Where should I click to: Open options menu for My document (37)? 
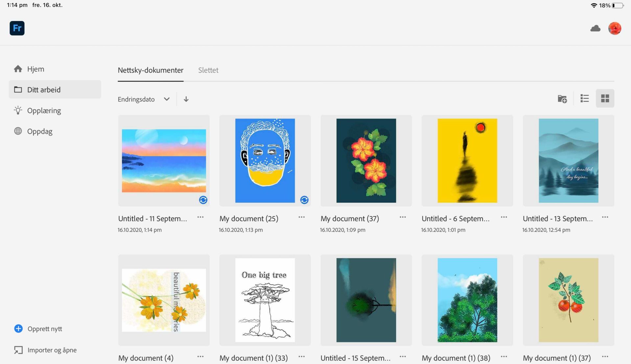pos(403,217)
